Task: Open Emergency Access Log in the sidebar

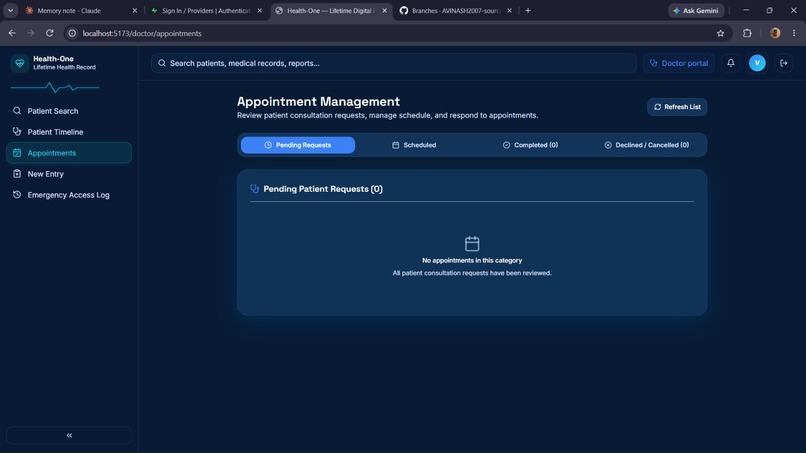Action: tap(69, 195)
